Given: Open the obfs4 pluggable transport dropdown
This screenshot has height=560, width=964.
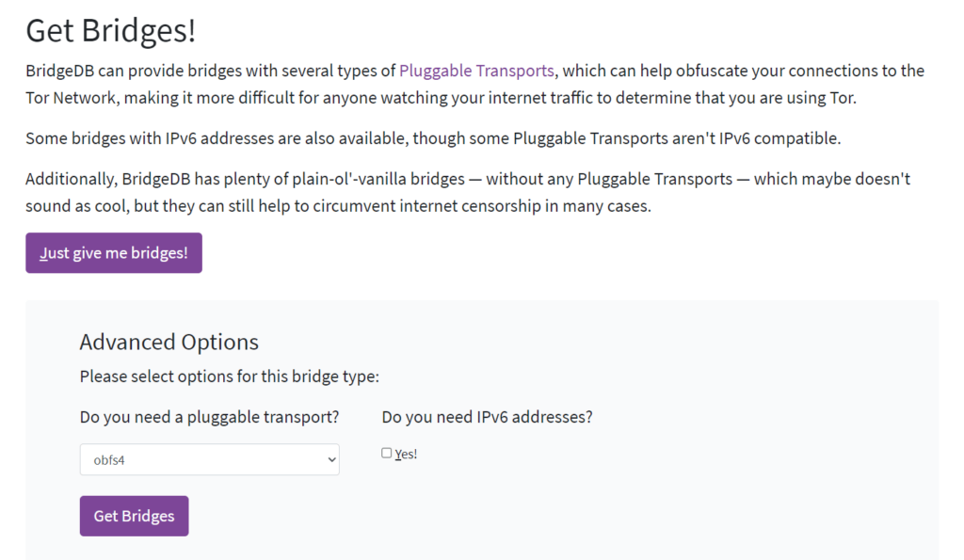Looking at the screenshot, I should click(209, 460).
